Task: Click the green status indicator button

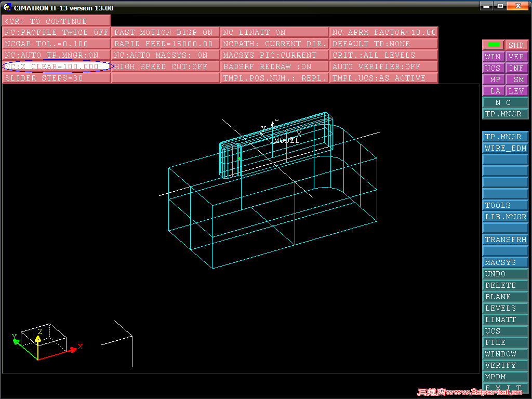Action: 494,45
